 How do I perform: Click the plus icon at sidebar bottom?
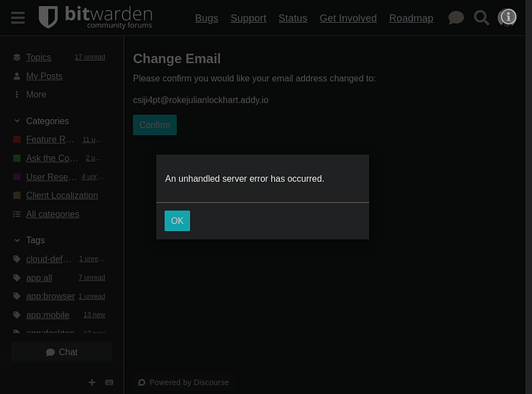92,382
